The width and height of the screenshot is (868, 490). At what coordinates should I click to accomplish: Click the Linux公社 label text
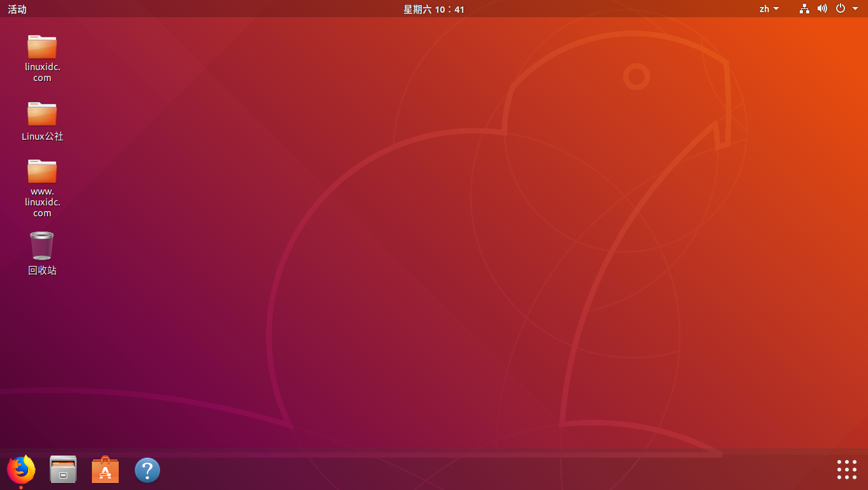(42, 137)
